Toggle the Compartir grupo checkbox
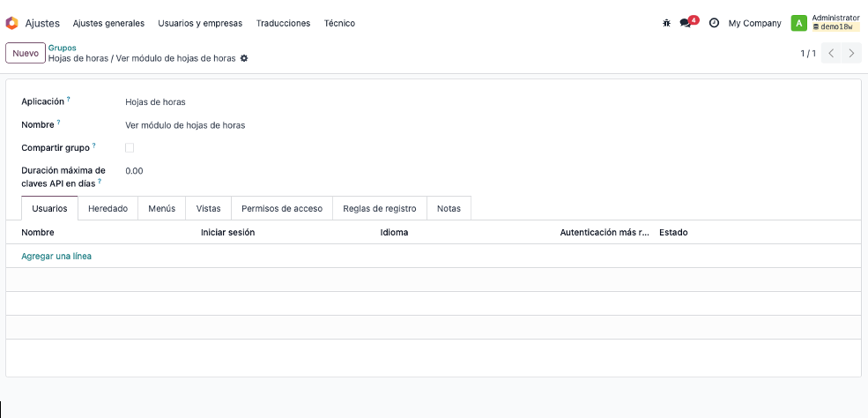The height and width of the screenshot is (418, 868). [x=130, y=148]
